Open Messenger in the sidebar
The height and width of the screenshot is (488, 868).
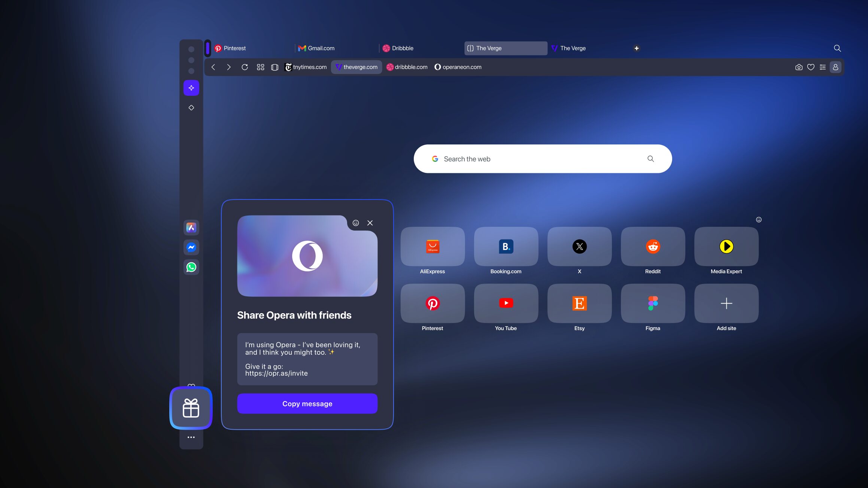(x=191, y=247)
